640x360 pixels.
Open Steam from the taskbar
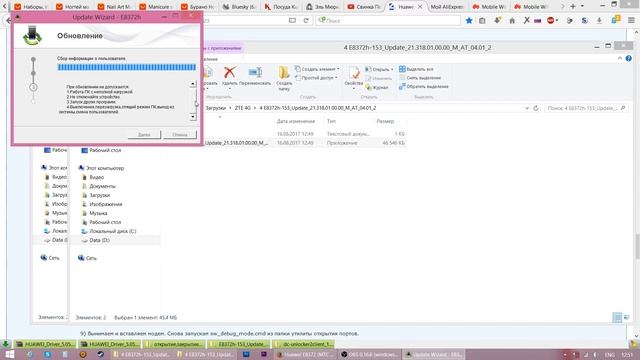tap(100, 354)
